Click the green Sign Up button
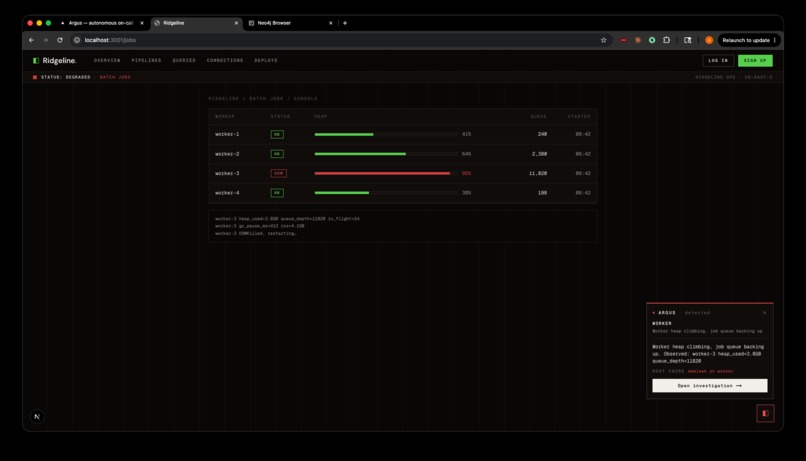This screenshot has height=461, width=806. tap(755, 61)
